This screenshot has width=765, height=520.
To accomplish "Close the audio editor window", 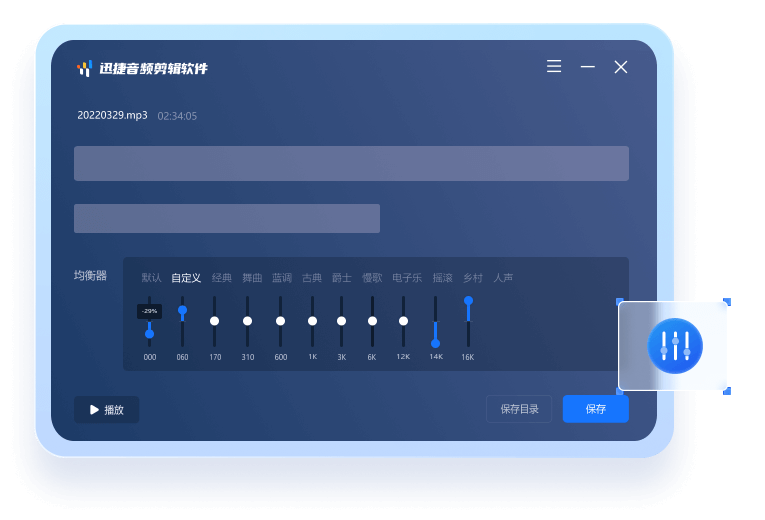I will click(621, 67).
